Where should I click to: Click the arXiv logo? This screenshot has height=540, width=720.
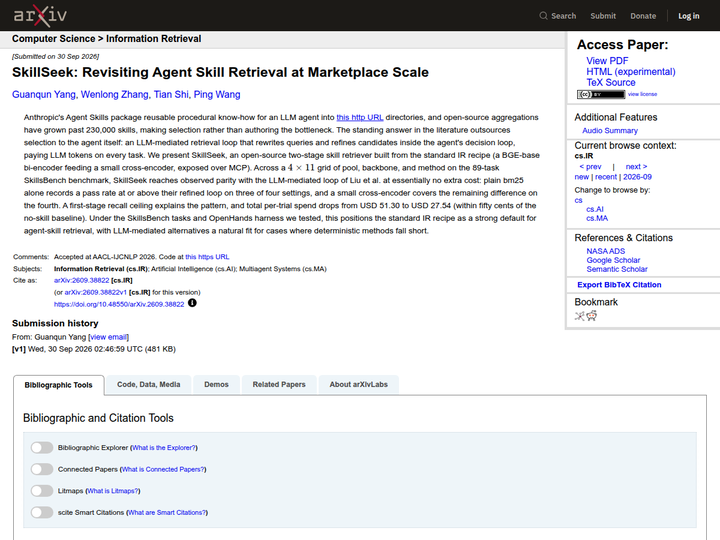[40, 16]
